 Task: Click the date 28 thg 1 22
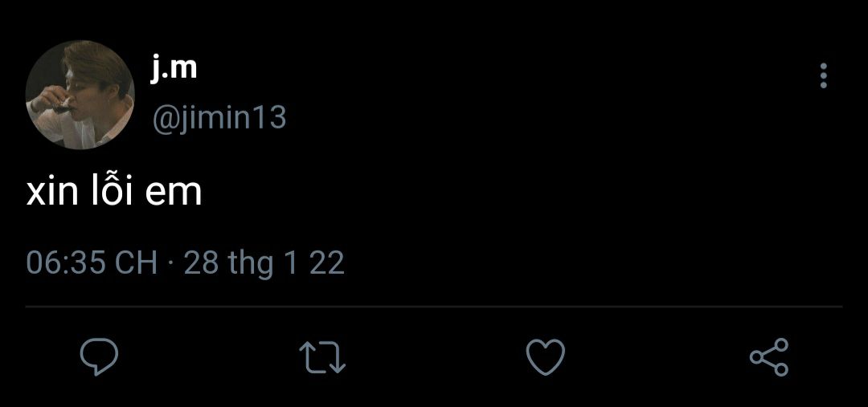click(264, 263)
